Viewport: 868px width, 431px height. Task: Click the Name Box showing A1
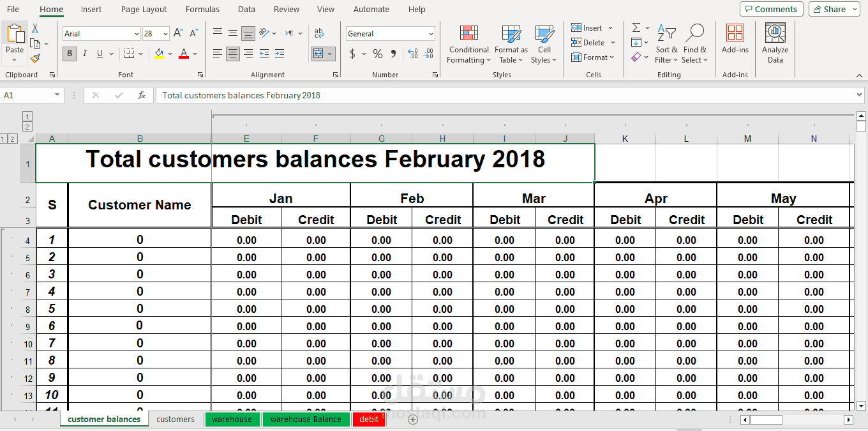[29, 95]
